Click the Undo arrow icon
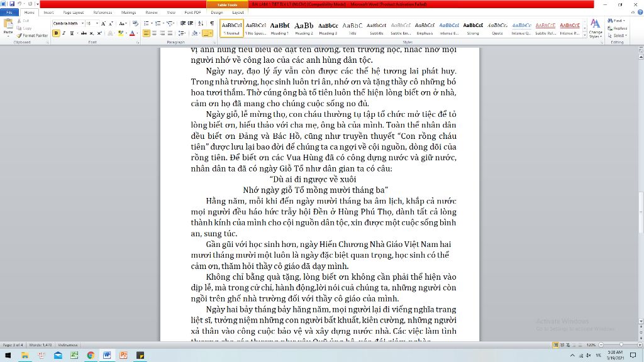644x362 pixels. (19, 4)
